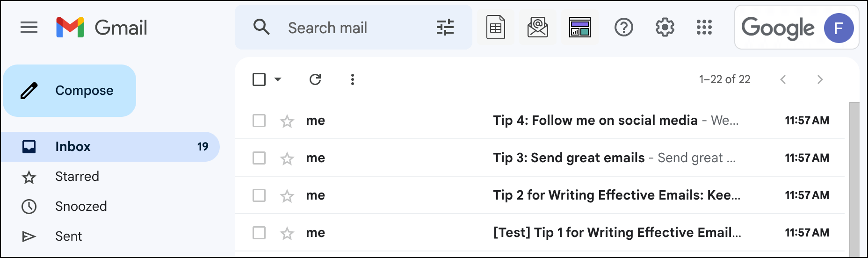Click the Compose button
Screen dimensions: 868x258
70,91
